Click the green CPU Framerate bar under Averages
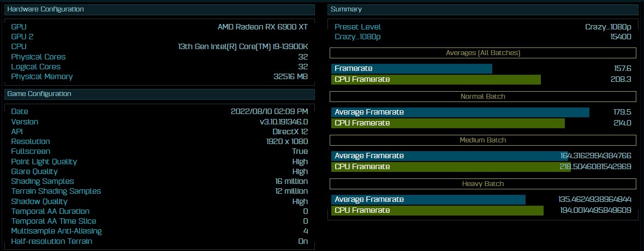The height and width of the screenshot is (251, 644). [436, 80]
